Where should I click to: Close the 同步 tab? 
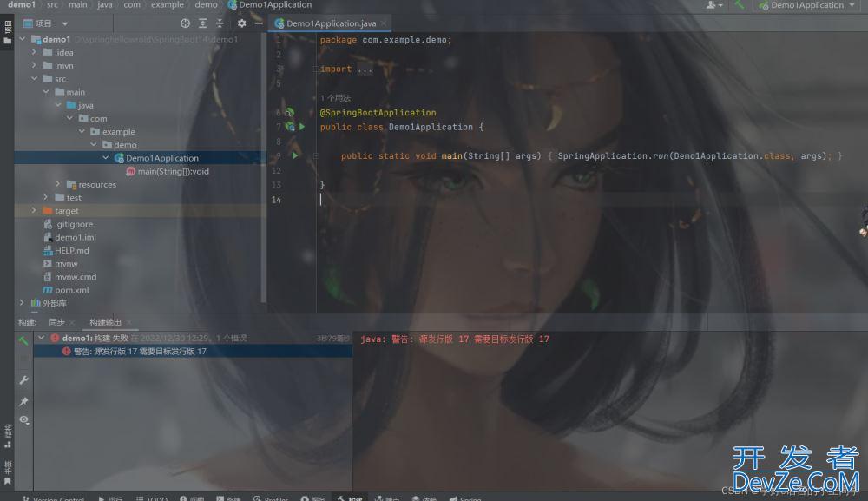[72, 322]
